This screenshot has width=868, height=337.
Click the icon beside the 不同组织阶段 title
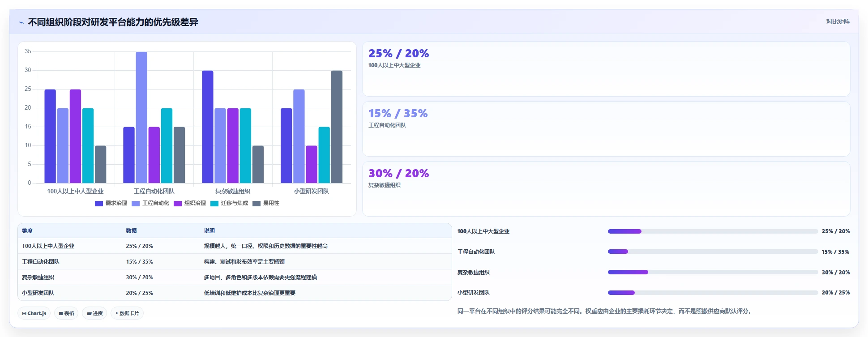pos(21,22)
